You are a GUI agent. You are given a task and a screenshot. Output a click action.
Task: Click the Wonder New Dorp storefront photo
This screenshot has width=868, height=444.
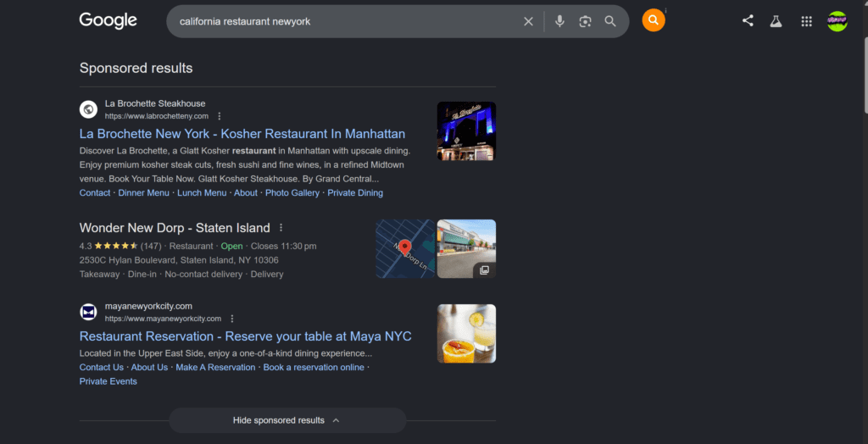[466, 248]
